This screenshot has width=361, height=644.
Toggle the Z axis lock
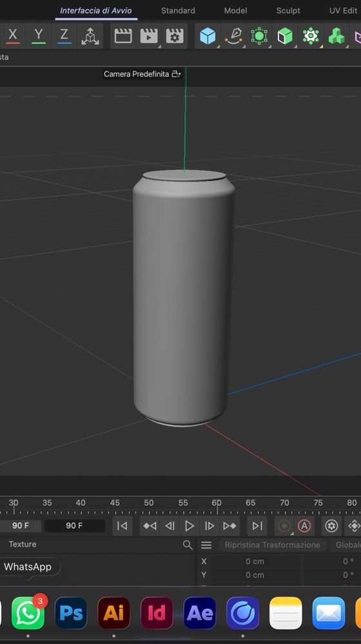[64, 35]
